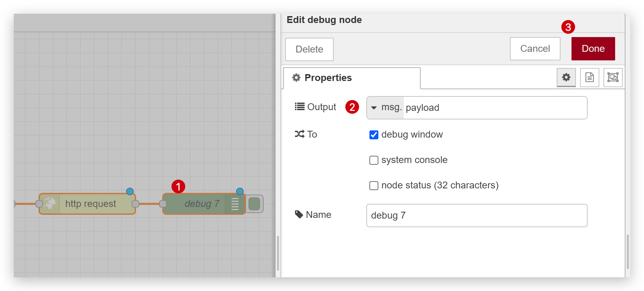This screenshot has height=291, width=644.
Task: Click the Cancel button
Action: tap(535, 49)
